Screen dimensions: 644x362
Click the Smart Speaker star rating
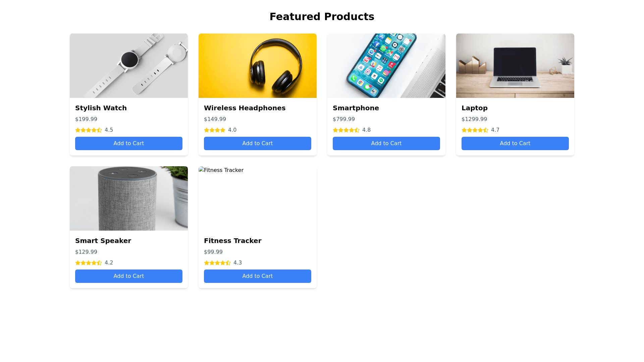89,263
